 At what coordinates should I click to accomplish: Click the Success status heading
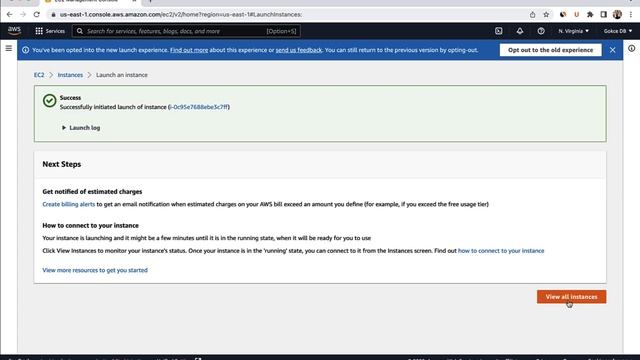pyautogui.click(x=70, y=98)
